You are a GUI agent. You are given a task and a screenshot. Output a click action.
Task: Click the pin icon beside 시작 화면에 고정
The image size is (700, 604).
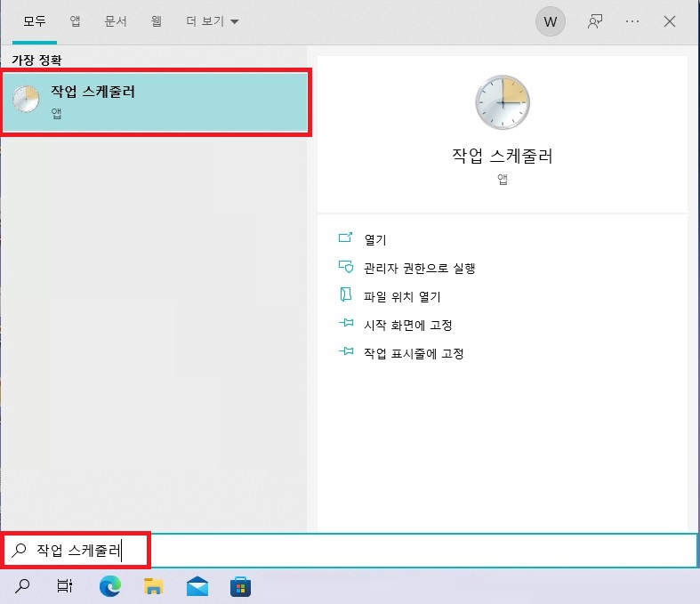[346, 322]
